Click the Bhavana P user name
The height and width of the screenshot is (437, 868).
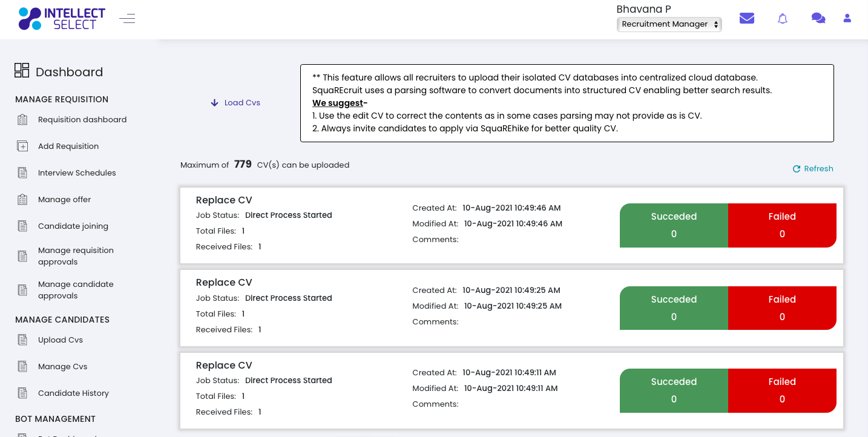(x=643, y=8)
